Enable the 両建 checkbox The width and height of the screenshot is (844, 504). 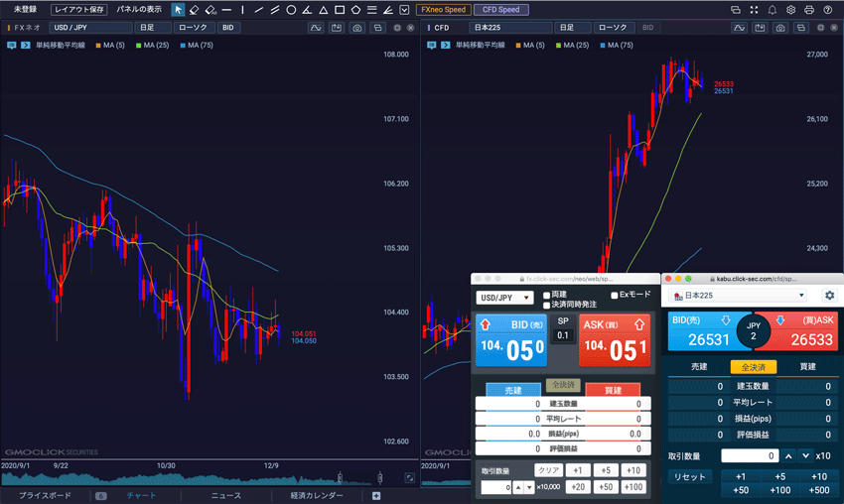click(547, 295)
